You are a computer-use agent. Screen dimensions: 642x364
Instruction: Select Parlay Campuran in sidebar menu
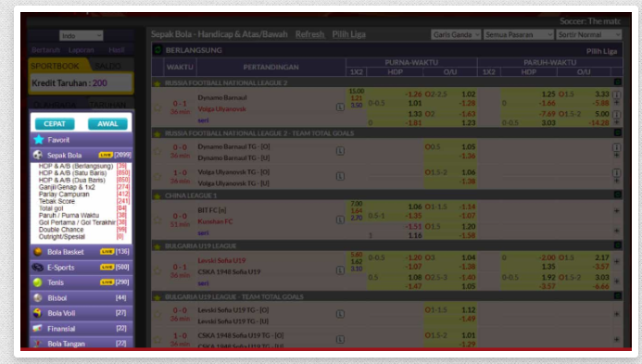coord(64,195)
